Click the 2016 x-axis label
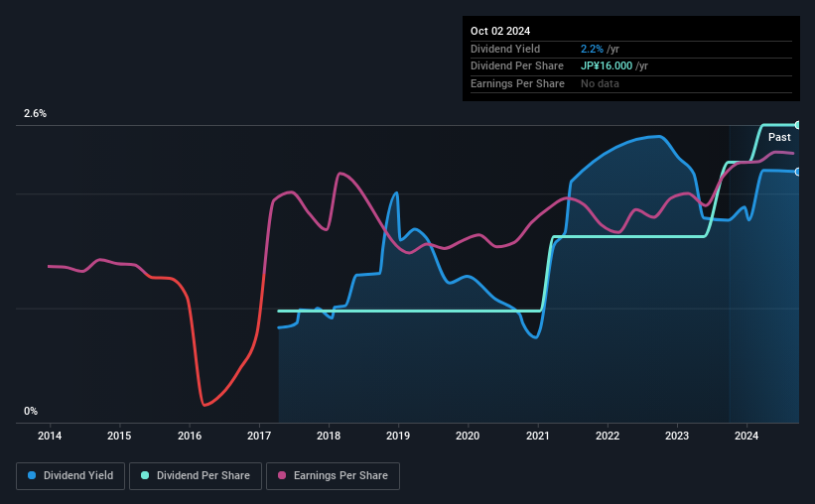The image size is (815, 504). 190,436
